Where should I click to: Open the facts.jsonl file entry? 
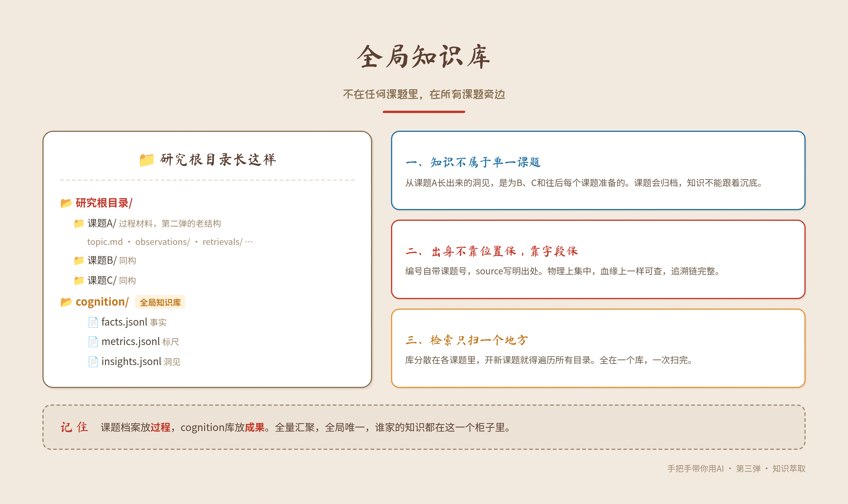tap(124, 322)
